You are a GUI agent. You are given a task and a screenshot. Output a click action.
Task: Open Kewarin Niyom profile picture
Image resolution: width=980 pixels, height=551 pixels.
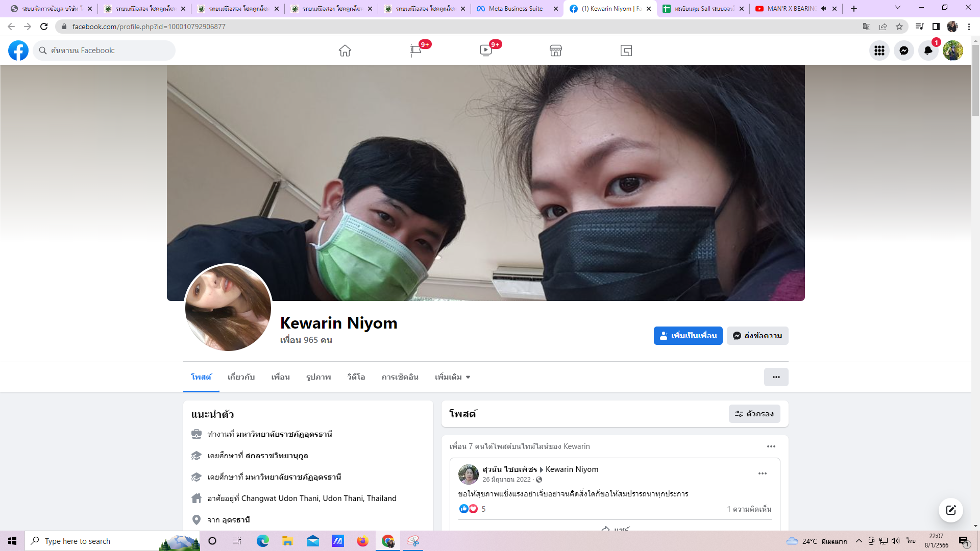coord(228,308)
